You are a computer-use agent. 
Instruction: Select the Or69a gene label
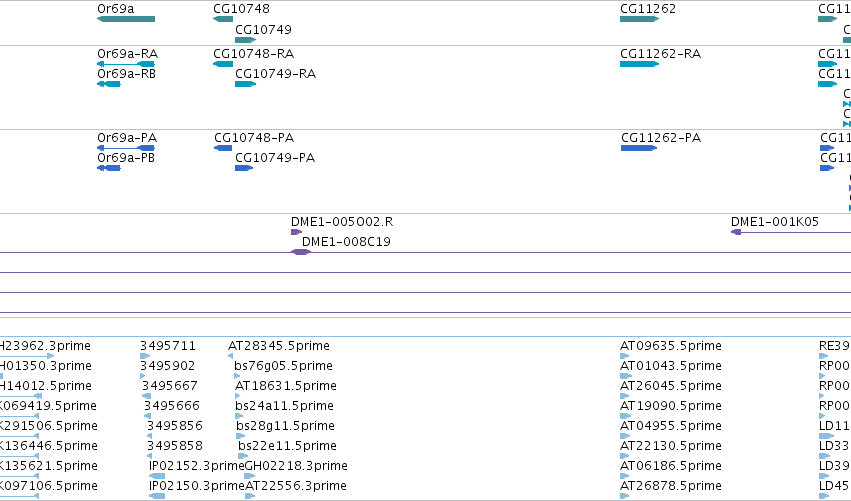pyautogui.click(x=116, y=9)
